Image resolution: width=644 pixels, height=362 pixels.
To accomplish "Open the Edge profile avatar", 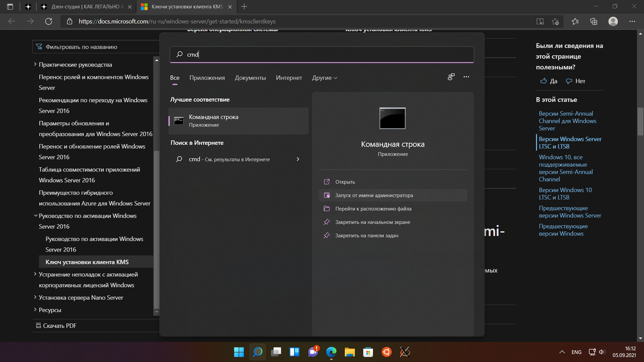I will coord(613,21).
